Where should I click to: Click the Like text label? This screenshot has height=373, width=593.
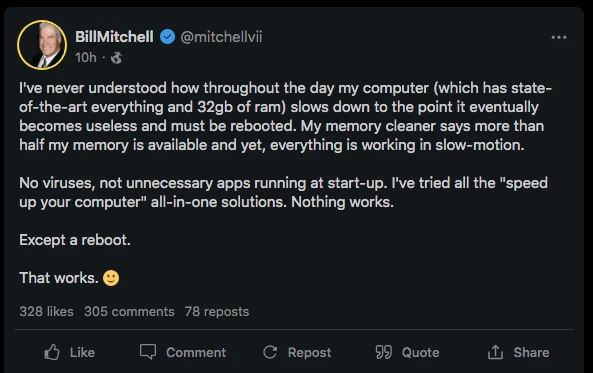click(82, 352)
